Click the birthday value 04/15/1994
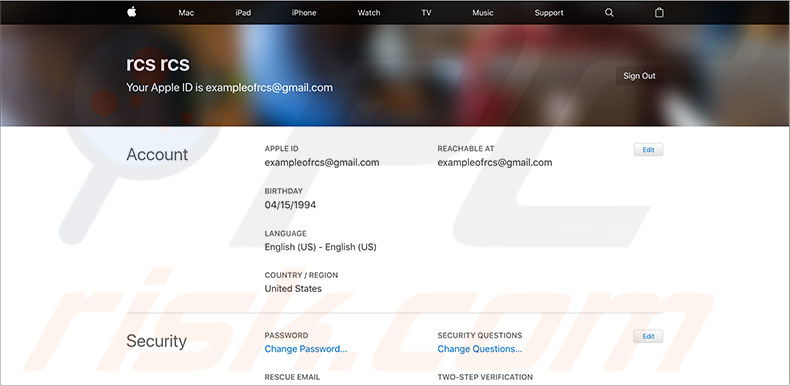The height and width of the screenshot is (386, 790). (x=290, y=205)
